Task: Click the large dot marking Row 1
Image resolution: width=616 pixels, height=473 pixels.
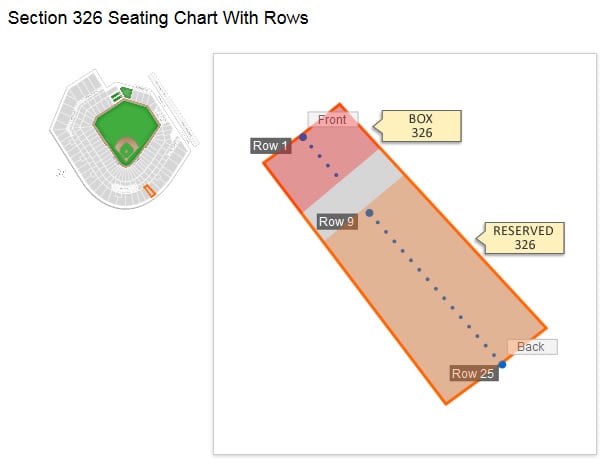Action: pyautogui.click(x=303, y=137)
